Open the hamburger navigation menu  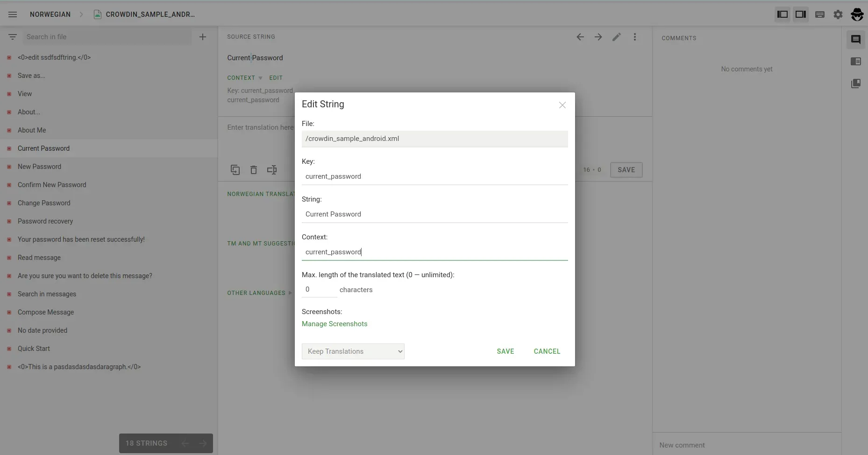pyautogui.click(x=13, y=14)
